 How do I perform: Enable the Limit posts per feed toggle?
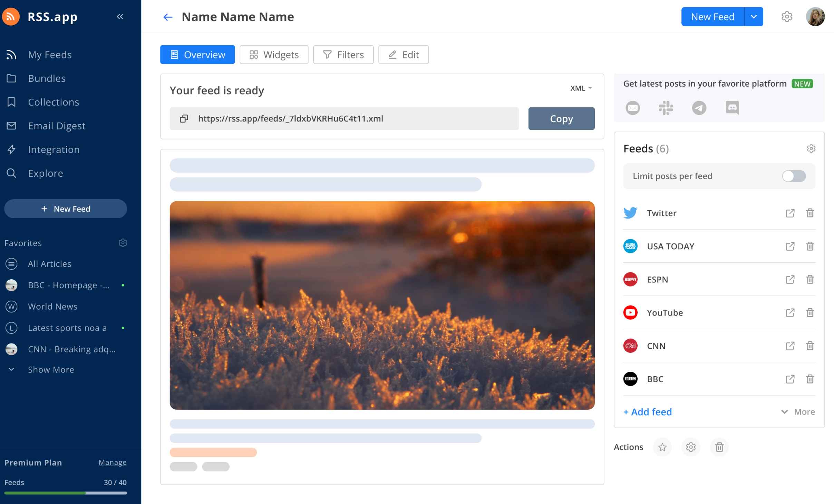click(x=794, y=176)
